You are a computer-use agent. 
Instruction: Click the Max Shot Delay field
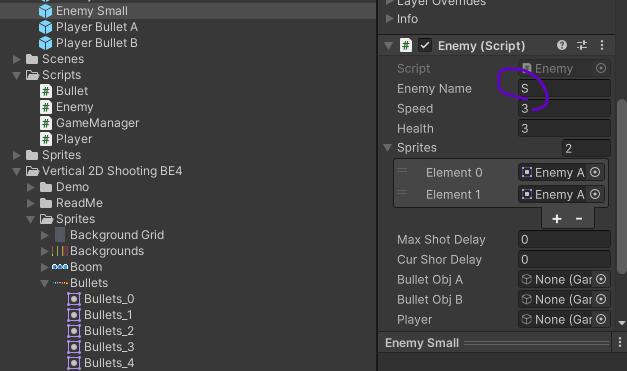pos(564,239)
